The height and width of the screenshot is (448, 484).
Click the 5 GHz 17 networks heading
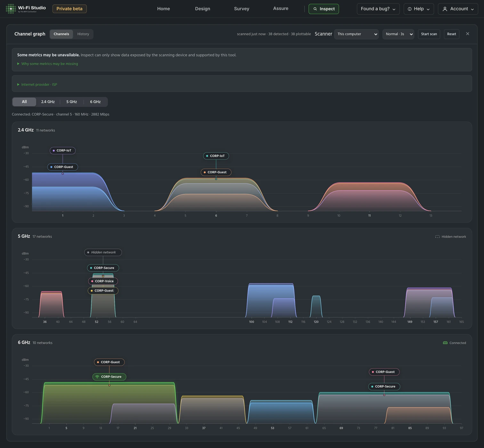[x=35, y=236]
